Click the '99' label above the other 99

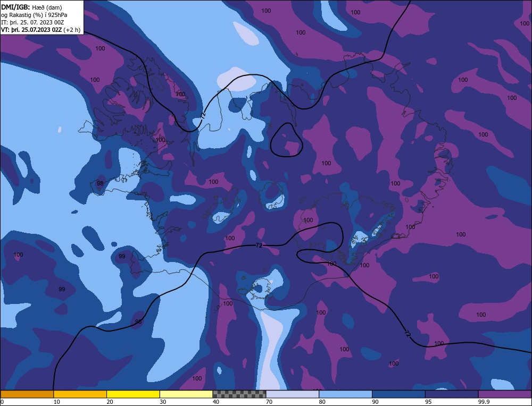tap(122, 256)
